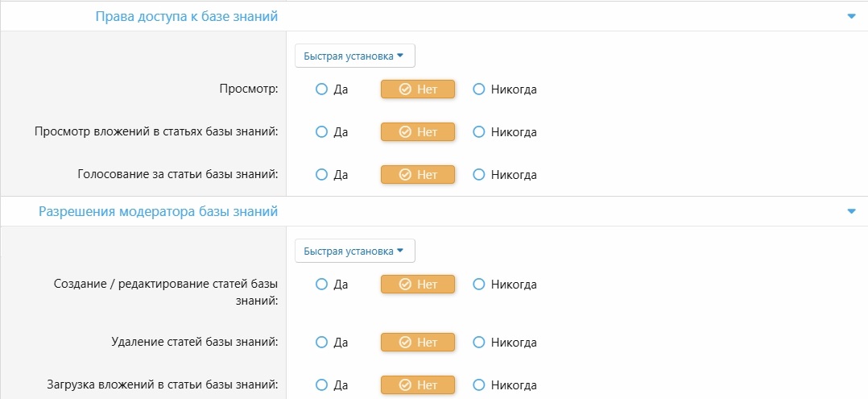Choose Никогда for Просмотр вложений в статьях

pos(479,132)
